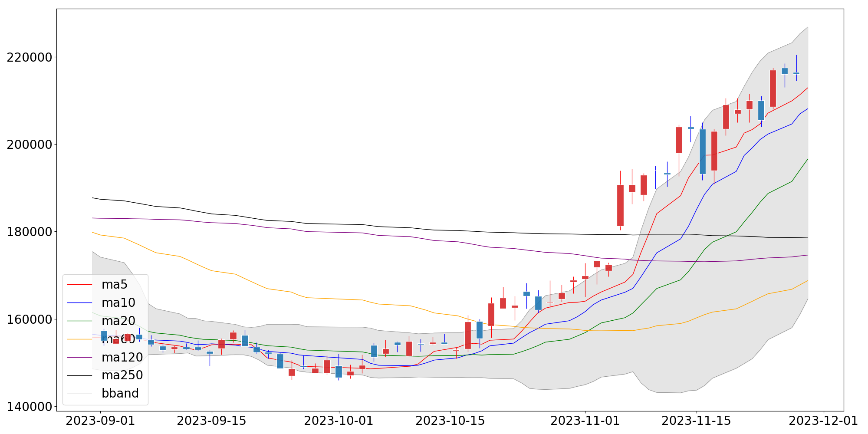Click the 140000 y-axis tick label
The width and height of the screenshot is (868, 434).
pyautogui.click(x=30, y=407)
